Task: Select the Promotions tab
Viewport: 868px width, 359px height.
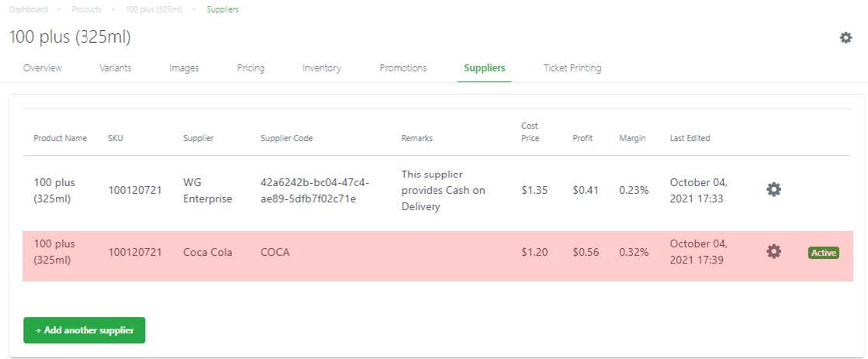Action: tap(403, 68)
